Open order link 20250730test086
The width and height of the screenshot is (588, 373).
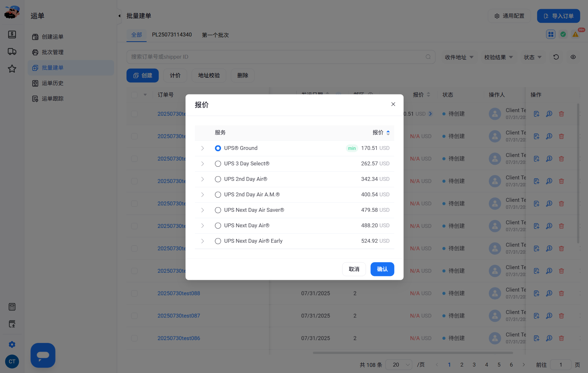pyautogui.click(x=179, y=338)
